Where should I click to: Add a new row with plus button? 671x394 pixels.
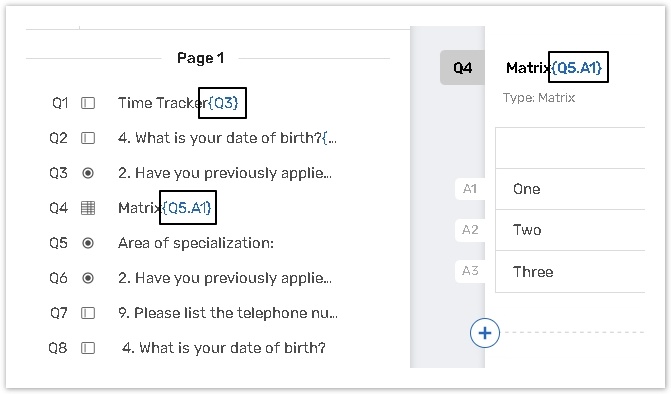484,333
